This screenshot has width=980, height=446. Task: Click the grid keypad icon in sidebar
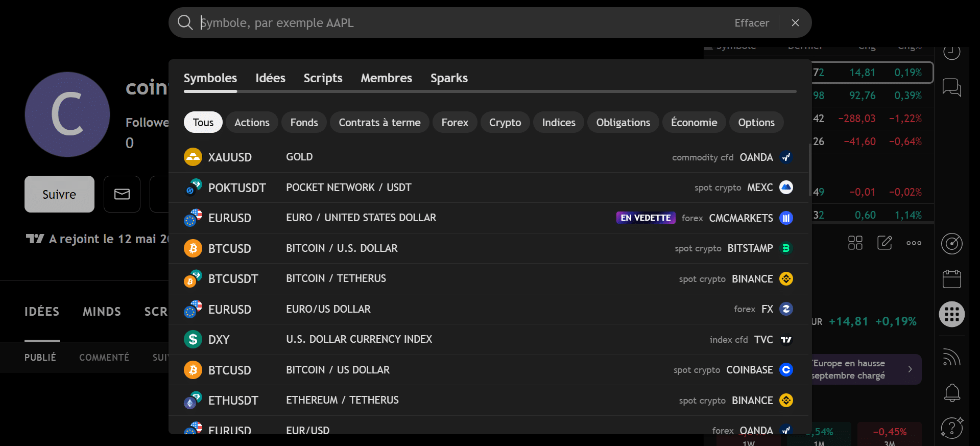tap(951, 314)
